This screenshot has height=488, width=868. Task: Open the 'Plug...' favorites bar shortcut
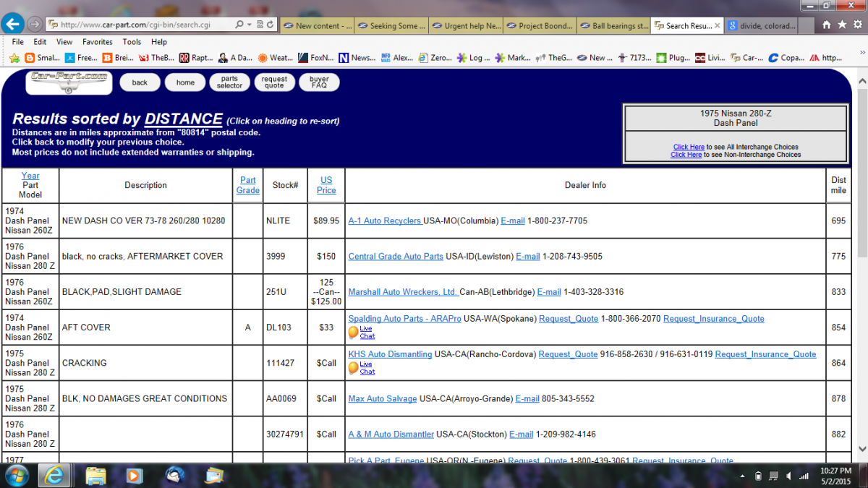[673, 58]
